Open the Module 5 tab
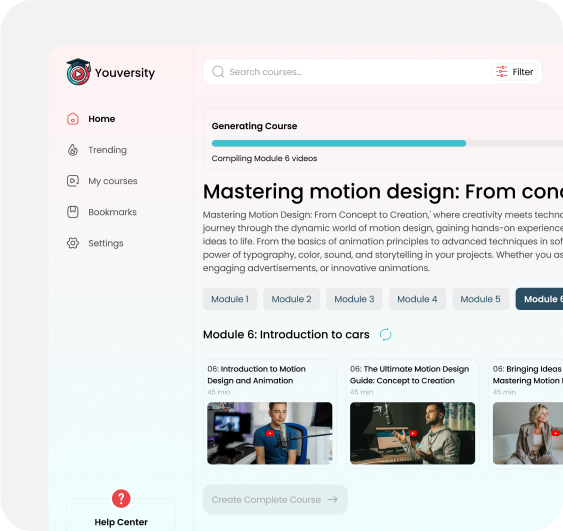Image resolution: width=563 pixels, height=531 pixels. pos(480,299)
